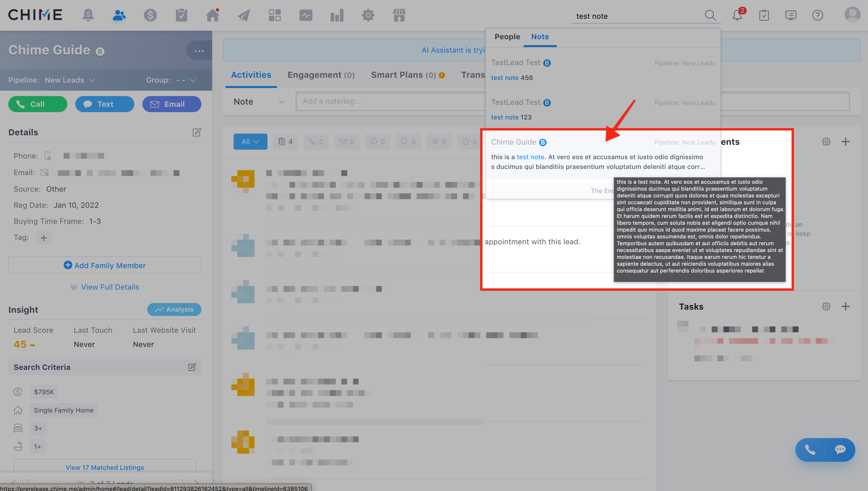Click the CHIME logo
This screenshot has width=868, height=491.
pos(35,15)
